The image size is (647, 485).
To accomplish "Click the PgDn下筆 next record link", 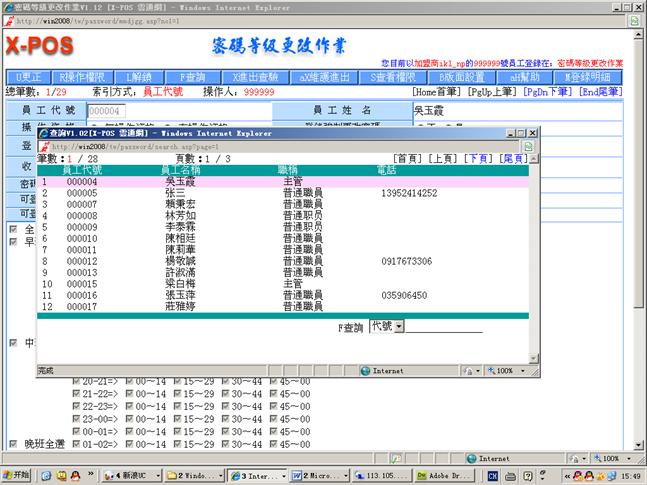I will (x=545, y=92).
